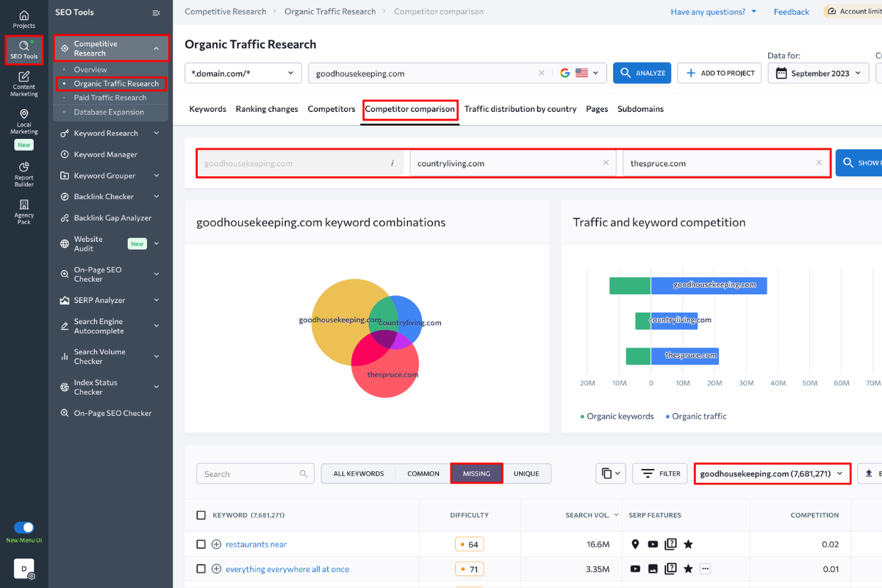Open the September 2023 date picker
The image size is (882, 588).
817,73
